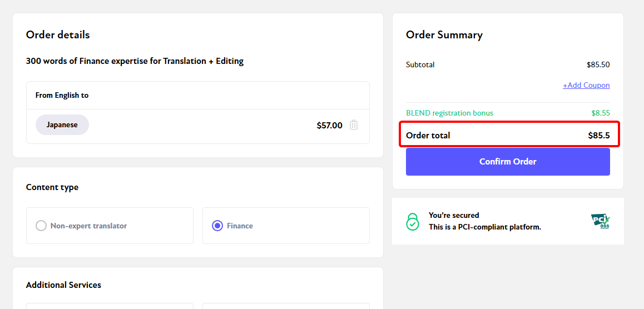Screen dimensions: 644x309
Task: Click the Confirm Order button
Action: (x=508, y=162)
